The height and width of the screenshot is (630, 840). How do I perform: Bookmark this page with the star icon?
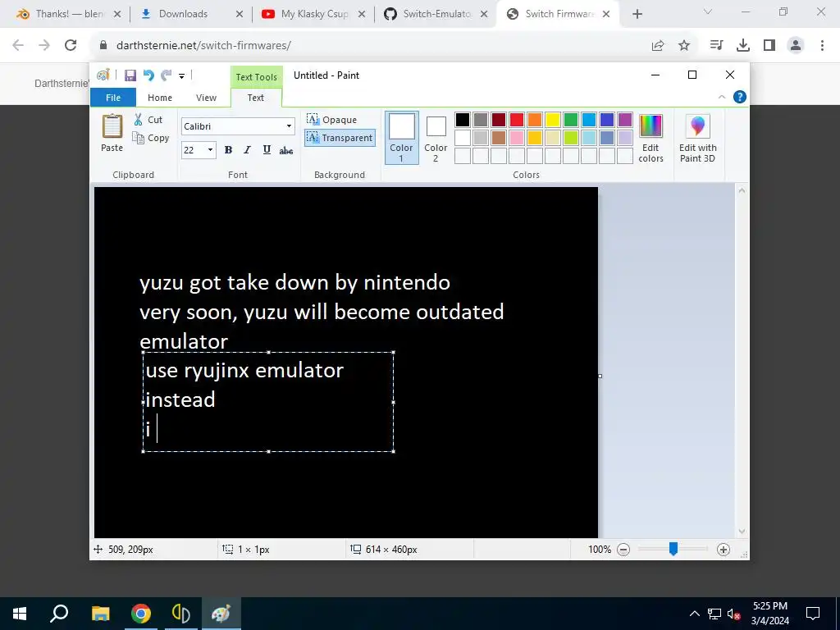click(684, 46)
